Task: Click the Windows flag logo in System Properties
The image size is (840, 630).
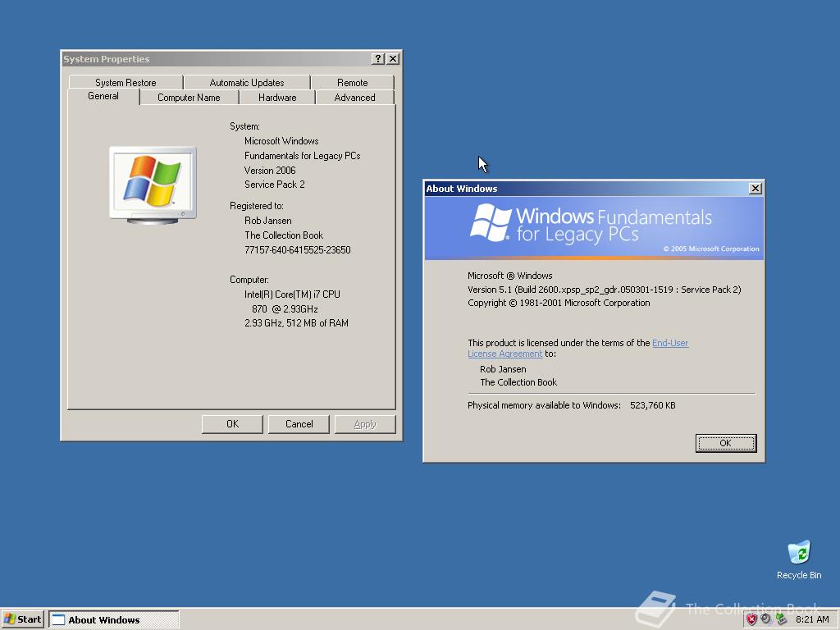Action: tap(153, 185)
